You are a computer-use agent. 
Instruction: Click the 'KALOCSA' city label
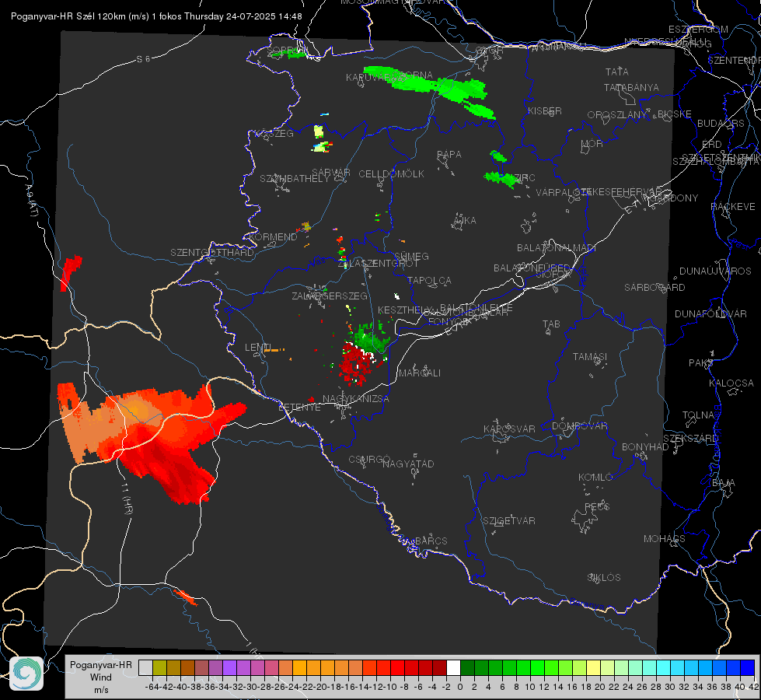coord(731,383)
